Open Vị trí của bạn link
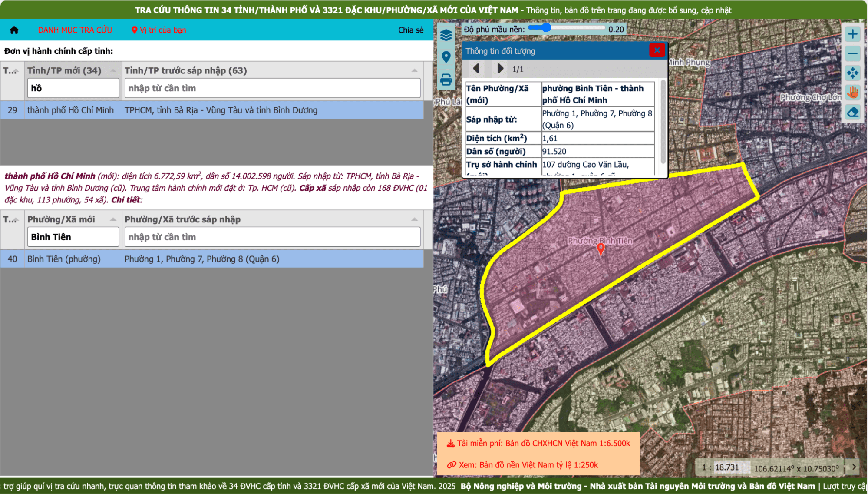Viewport: 868px width, 494px height. 159,30
